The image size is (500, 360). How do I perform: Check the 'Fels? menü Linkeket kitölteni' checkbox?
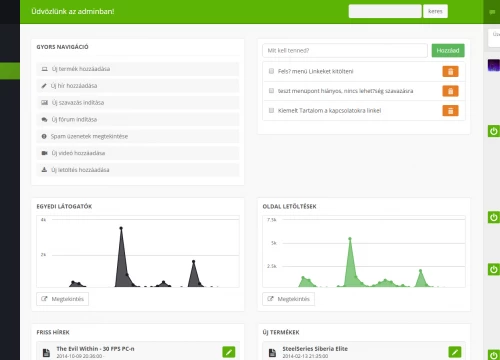271,71
